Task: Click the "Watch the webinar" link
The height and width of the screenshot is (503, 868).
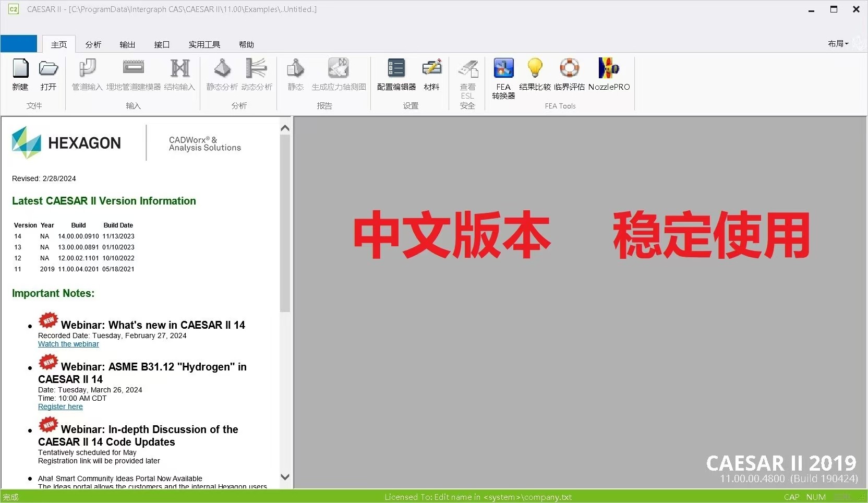Action: coord(68,344)
